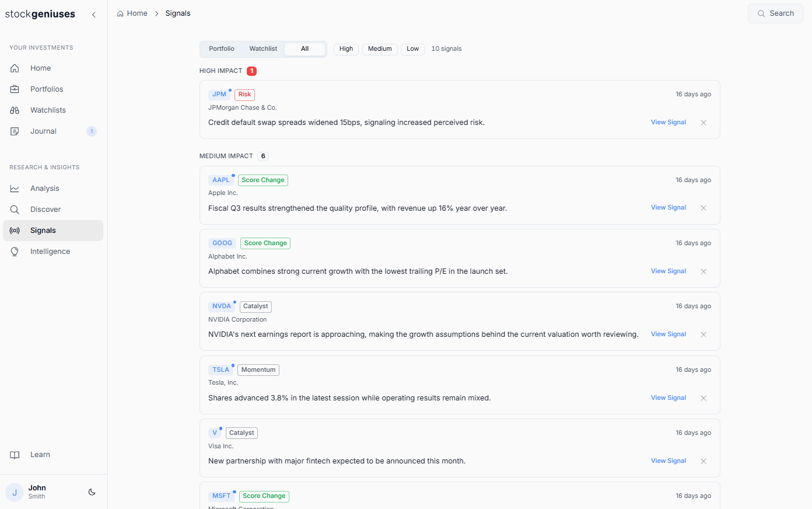
Task: Toggle the Low impact filter
Action: 412,49
